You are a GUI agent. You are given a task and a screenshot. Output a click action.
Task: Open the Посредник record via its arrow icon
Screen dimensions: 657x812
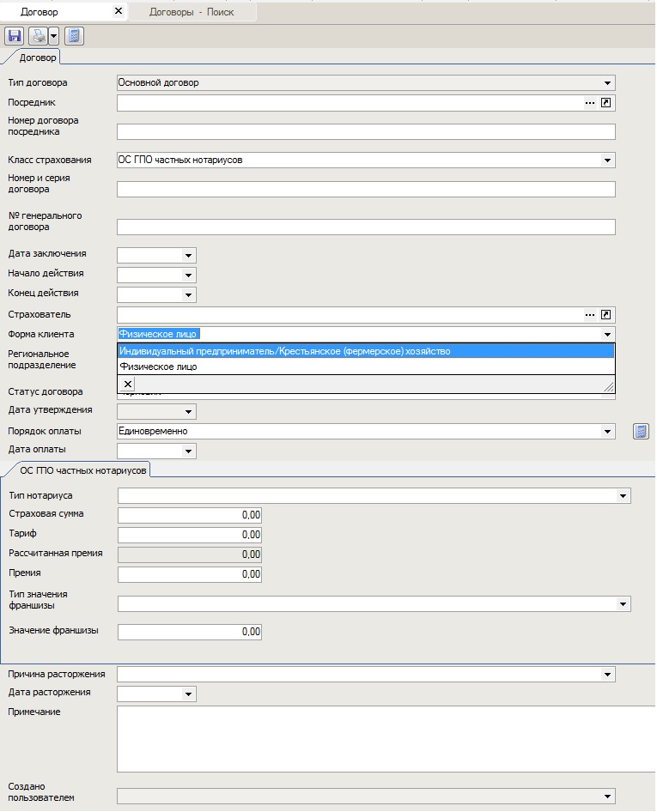click(606, 103)
